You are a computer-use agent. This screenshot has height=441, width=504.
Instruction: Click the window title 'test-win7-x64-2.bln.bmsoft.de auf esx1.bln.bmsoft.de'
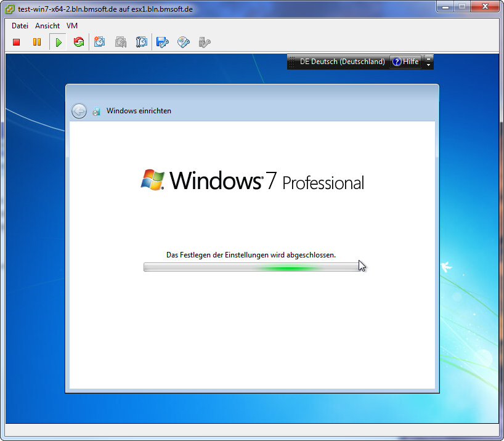tap(105, 9)
